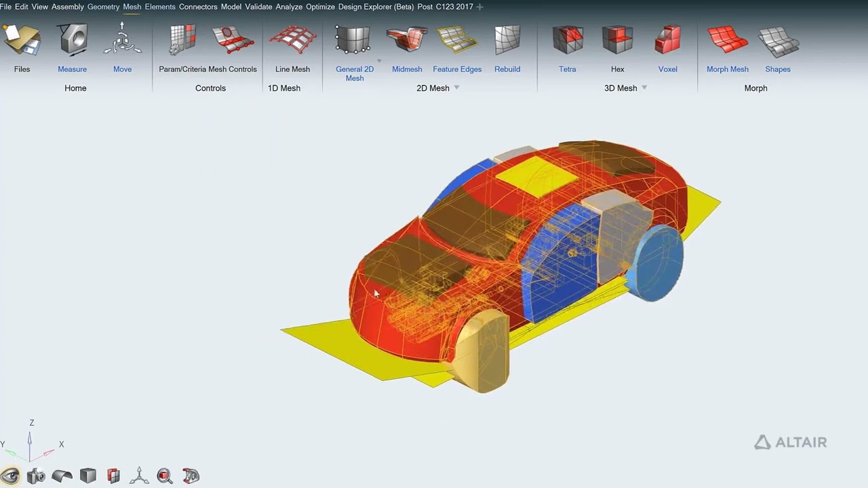
Task: Open the Optimize ribbon tab
Action: pyautogui.click(x=320, y=7)
